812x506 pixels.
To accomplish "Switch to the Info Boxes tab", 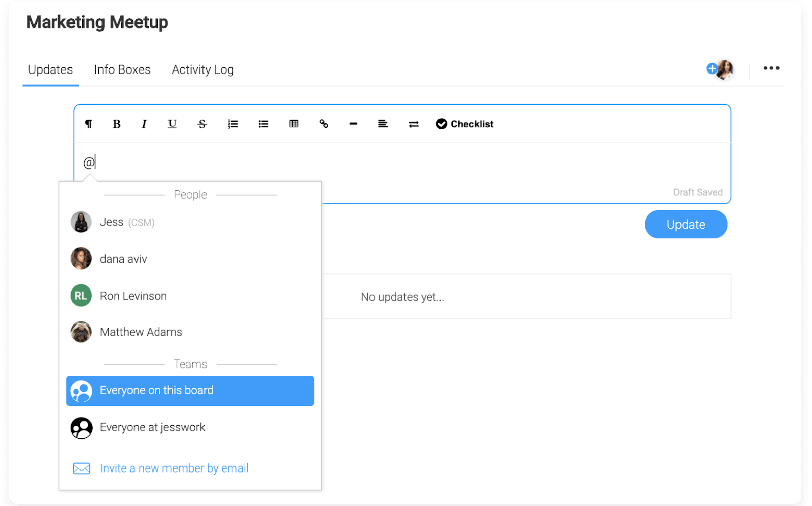I will 122,69.
